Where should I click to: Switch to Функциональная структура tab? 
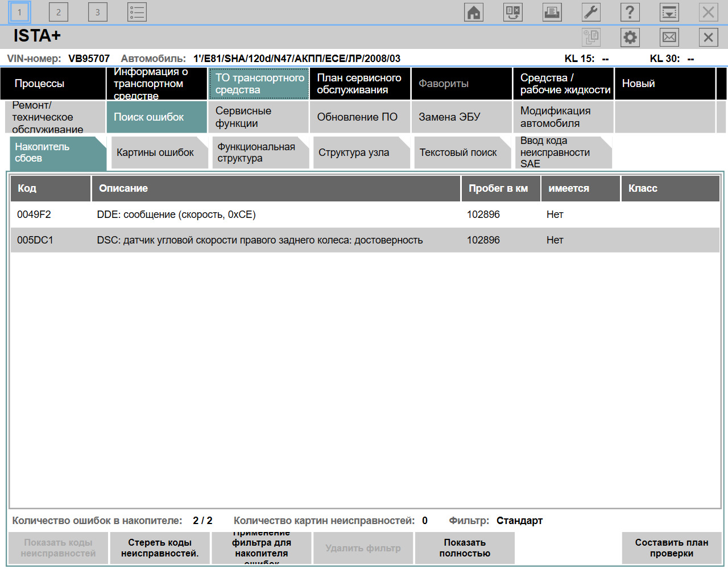[x=260, y=152]
